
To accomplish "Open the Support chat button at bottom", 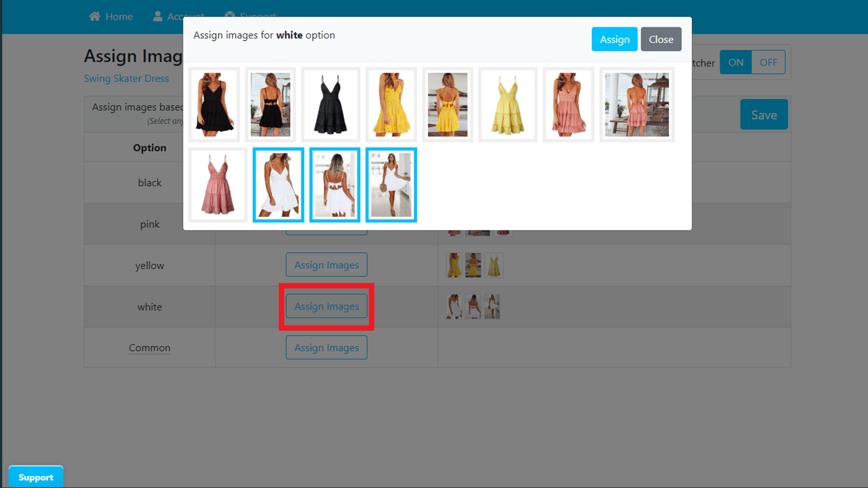I will coord(36,477).
